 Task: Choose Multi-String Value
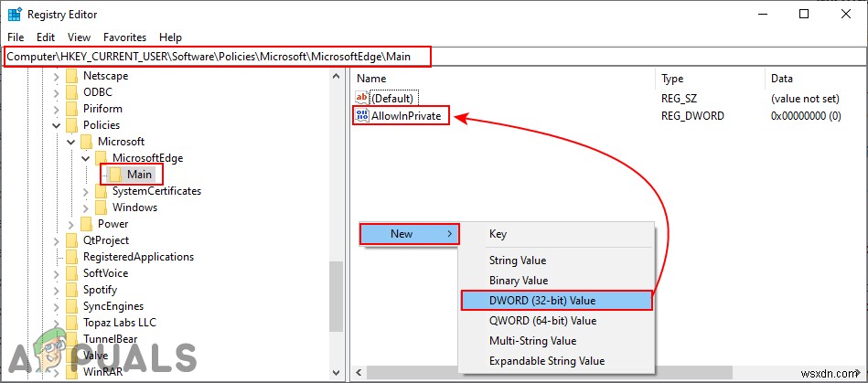[x=556, y=341]
